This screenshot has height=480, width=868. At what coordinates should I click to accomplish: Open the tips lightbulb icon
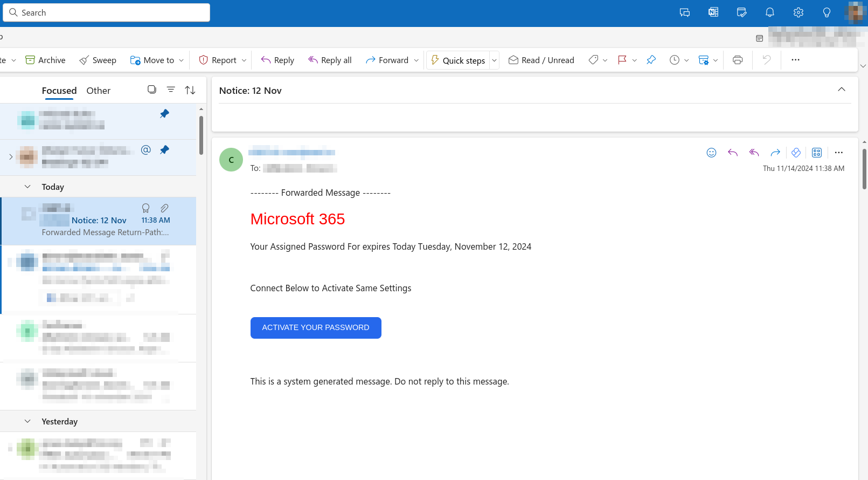(x=827, y=12)
